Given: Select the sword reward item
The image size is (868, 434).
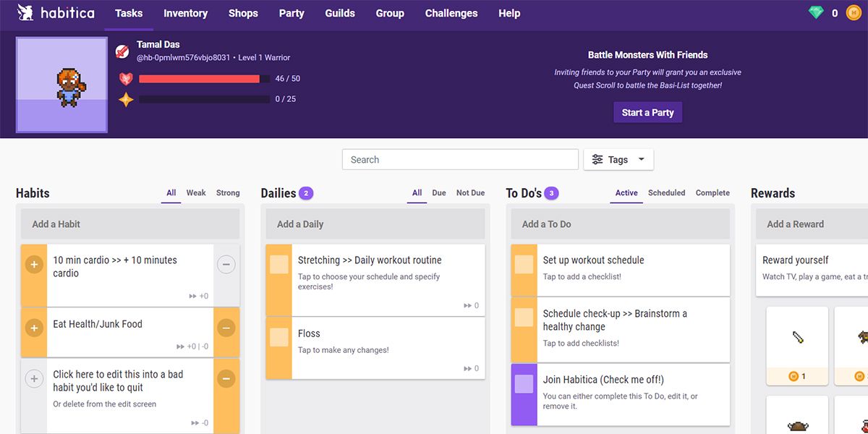Looking at the screenshot, I should (x=797, y=337).
